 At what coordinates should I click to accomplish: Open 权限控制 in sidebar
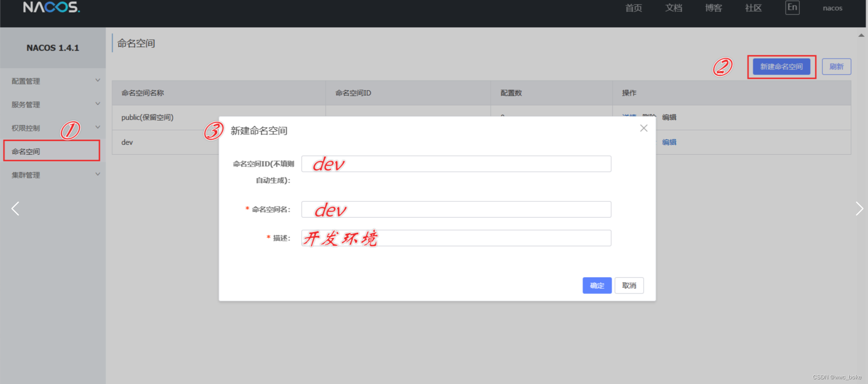26,128
